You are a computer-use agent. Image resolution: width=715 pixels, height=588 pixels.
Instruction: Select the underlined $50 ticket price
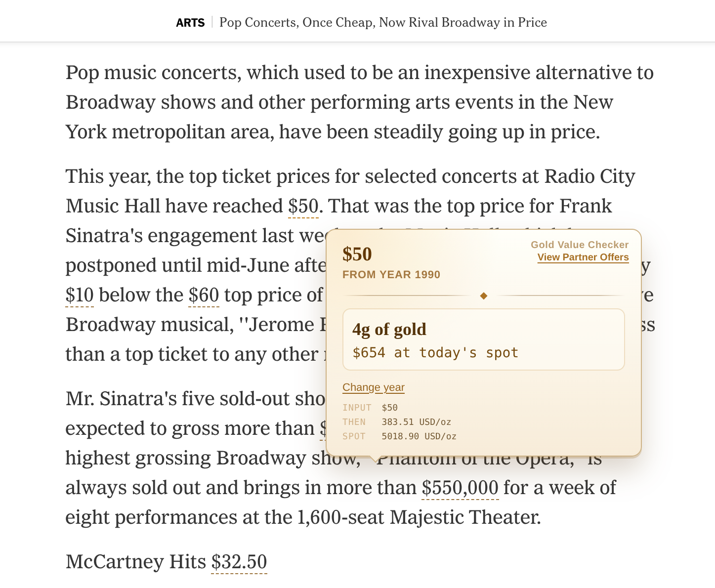click(303, 206)
